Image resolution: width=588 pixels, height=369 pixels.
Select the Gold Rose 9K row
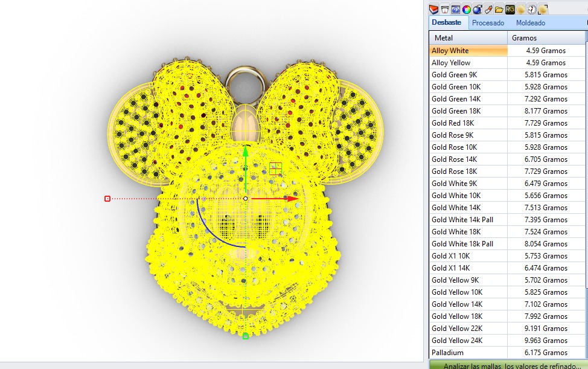click(507, 135)
